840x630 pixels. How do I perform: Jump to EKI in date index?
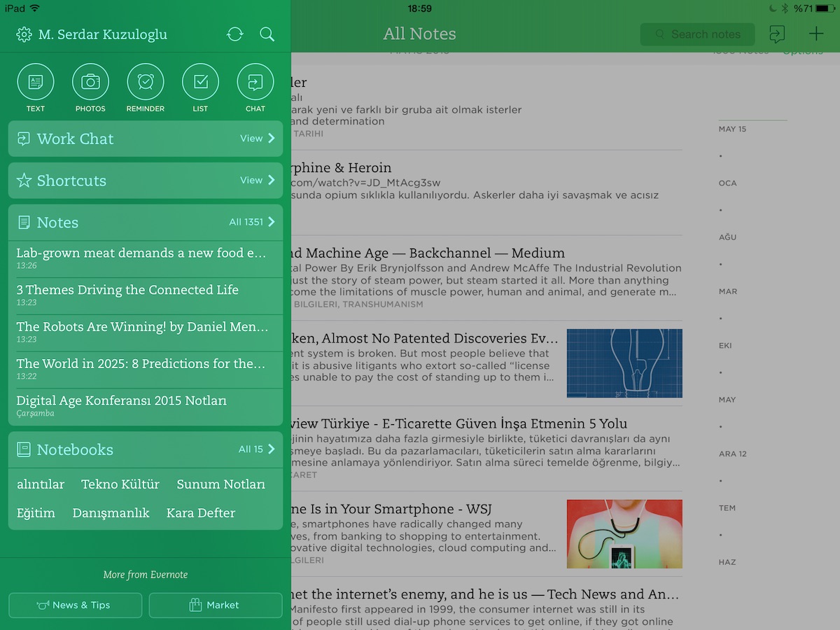[727, 345]
